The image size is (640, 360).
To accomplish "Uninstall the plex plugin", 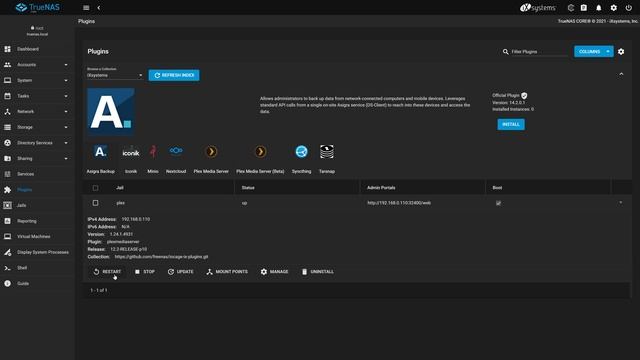I will tap(318, 271).
